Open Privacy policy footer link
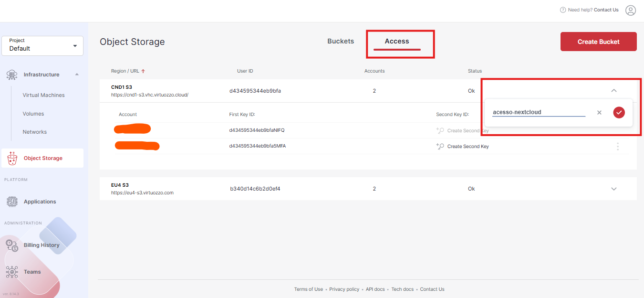This screenshot has height=298, width=644. (344, 289)
